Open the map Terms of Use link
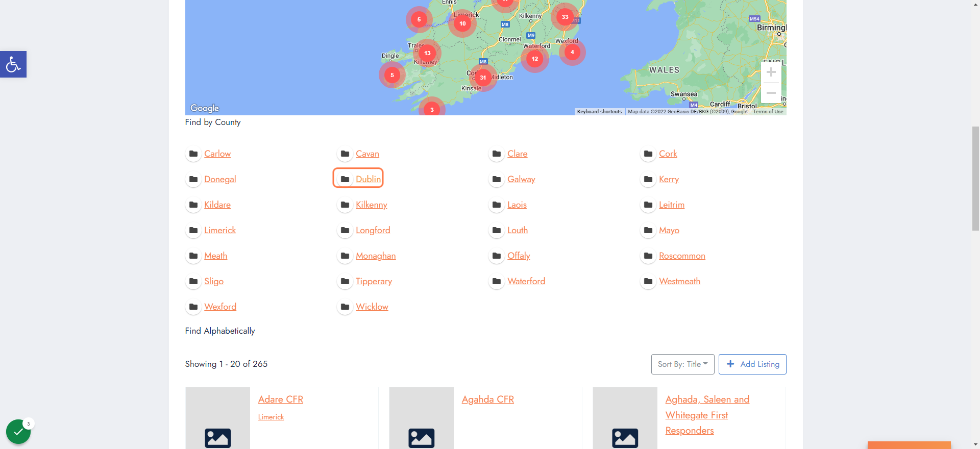The height and width of the screenshot is (449, 980). [x=768, y=112]
